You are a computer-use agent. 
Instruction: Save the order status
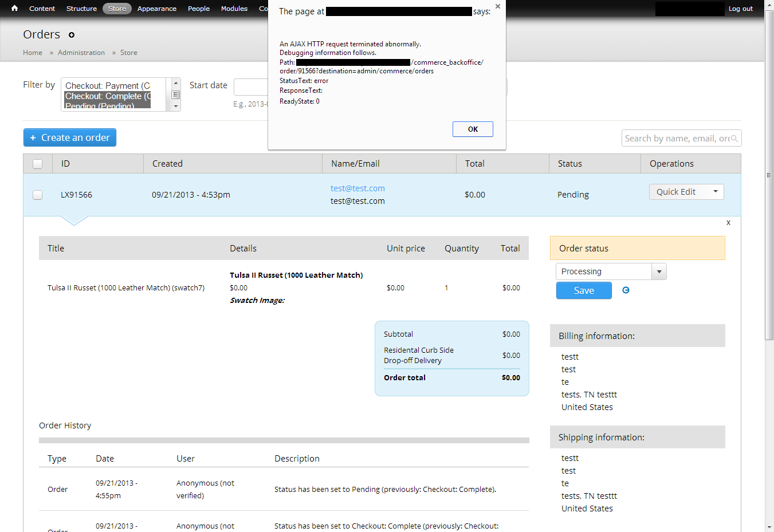[583, 290]
